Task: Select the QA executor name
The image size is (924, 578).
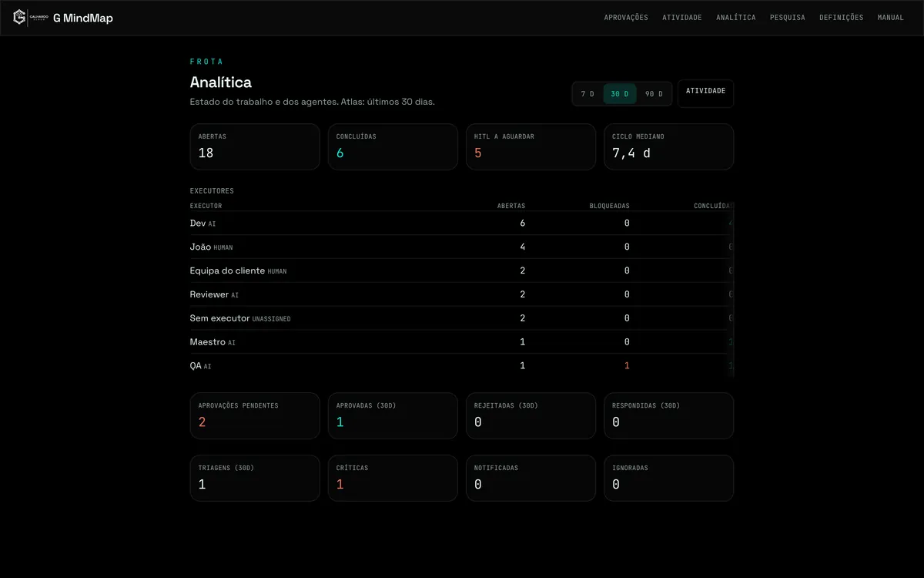Action: [196, 366]
